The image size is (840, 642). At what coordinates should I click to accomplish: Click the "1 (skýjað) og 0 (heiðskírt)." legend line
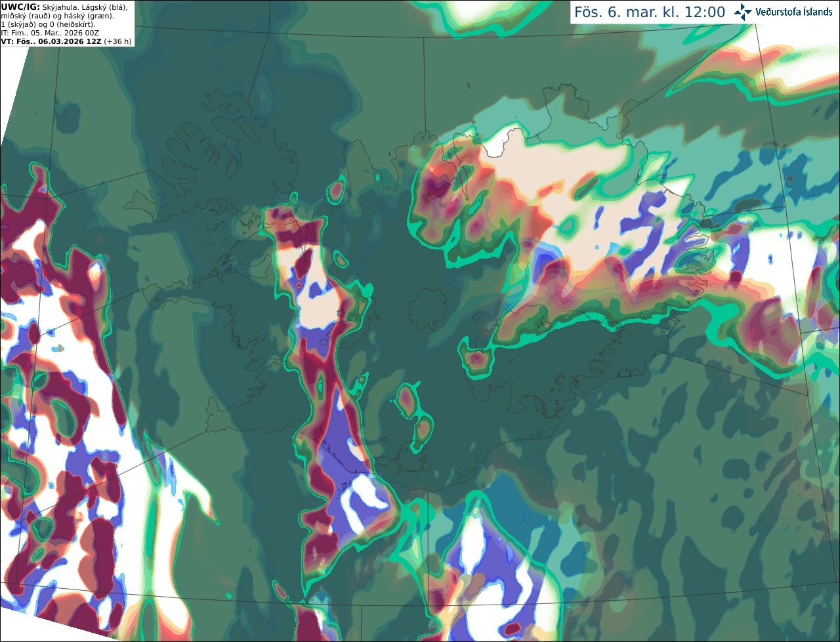pos(49,24)
